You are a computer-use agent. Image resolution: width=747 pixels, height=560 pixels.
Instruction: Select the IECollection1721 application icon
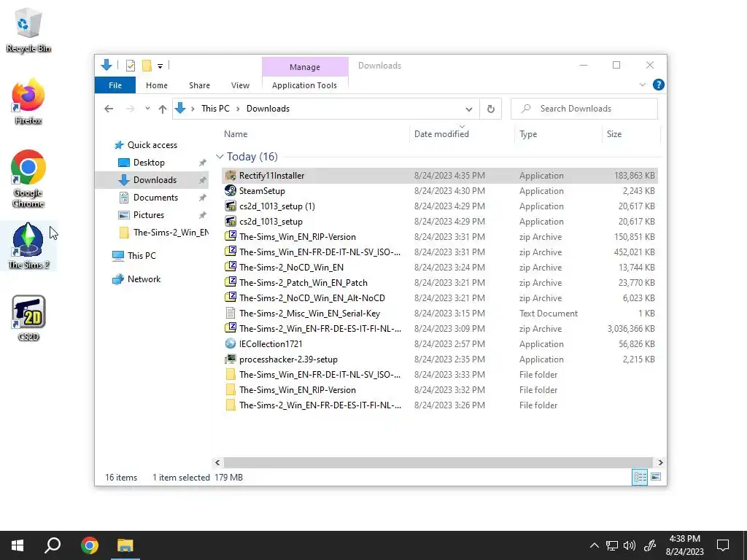(231, 344)
